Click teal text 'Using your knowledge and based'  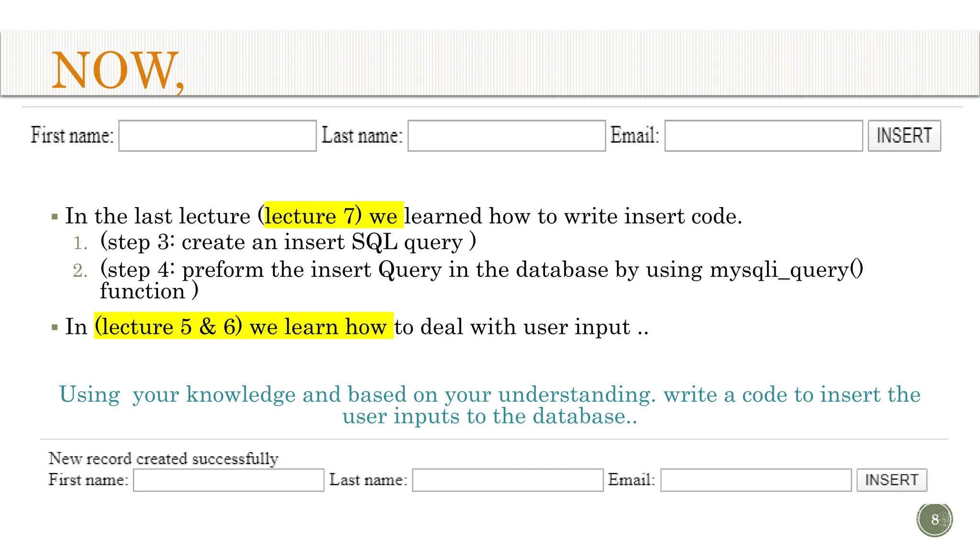tap(233, 395)
